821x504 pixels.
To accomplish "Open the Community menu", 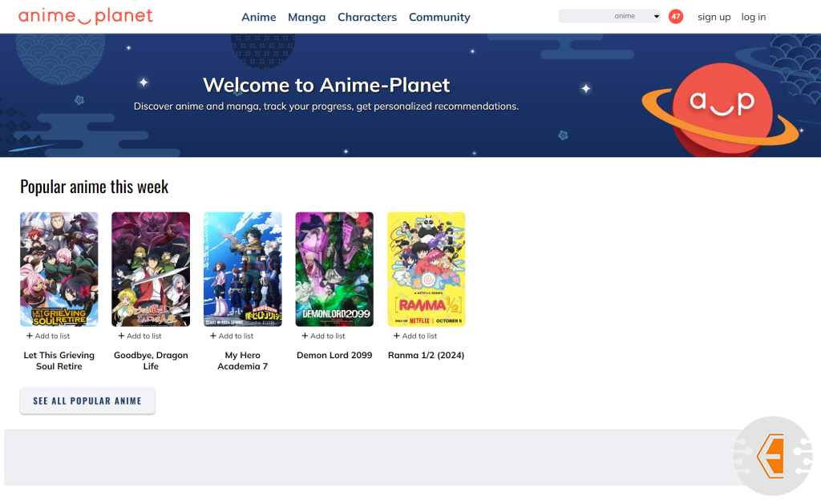I will tap(439, 17).
